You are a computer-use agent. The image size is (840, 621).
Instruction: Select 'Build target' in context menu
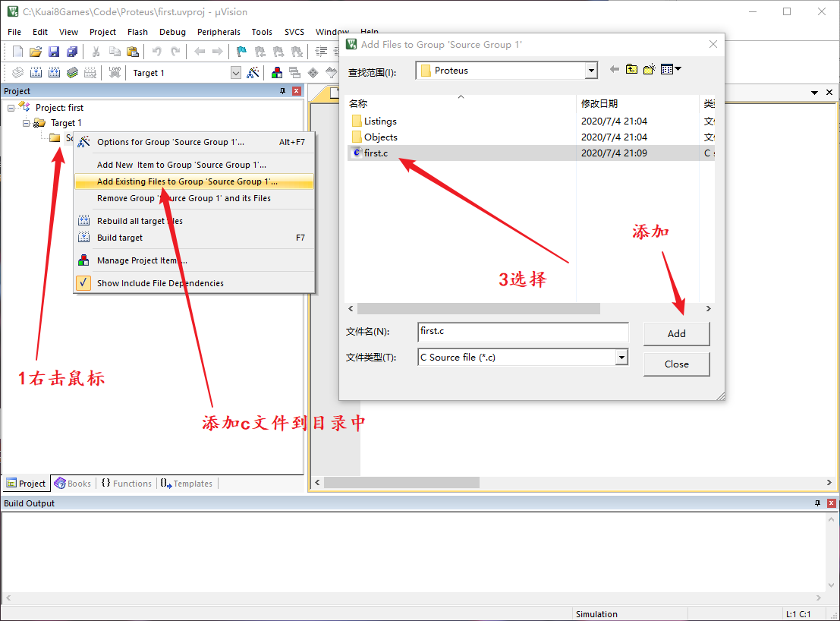tap(194, 238)
